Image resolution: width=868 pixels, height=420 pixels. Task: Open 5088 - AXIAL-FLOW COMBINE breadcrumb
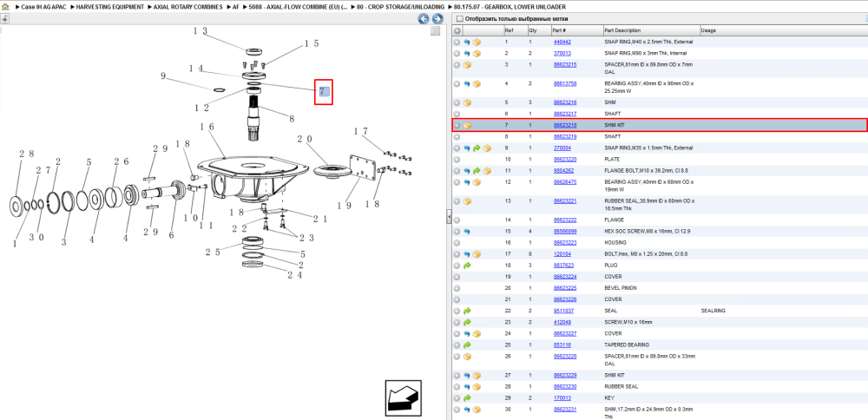299,7
